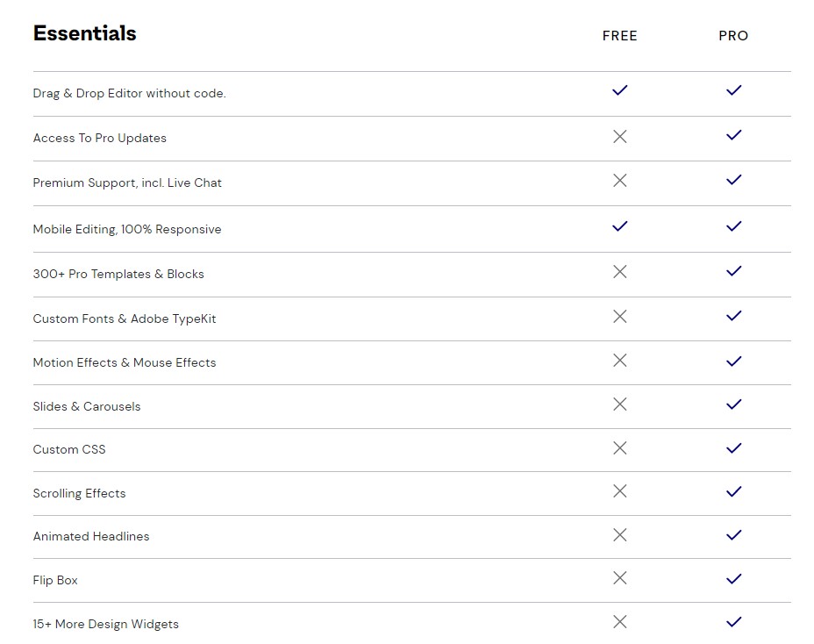814x644 pixels.
Task: Click the Free X icon for 300+ Pro Templates
Action: (620, 272)
